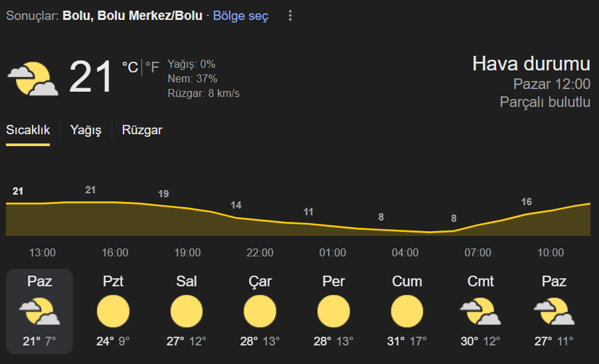Switch temperature unit to °C
The image size is (599, 364).
130,68
